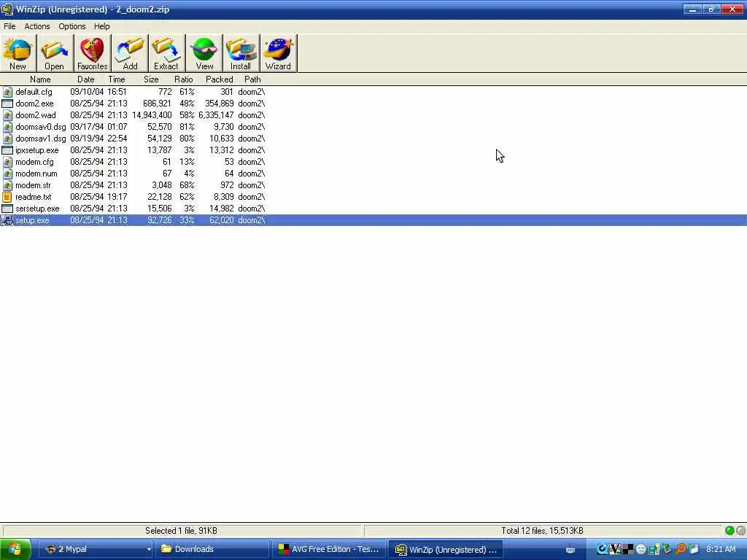Open the File menu
The height and width of the screenshot is (560, 747).
point(9,26)
